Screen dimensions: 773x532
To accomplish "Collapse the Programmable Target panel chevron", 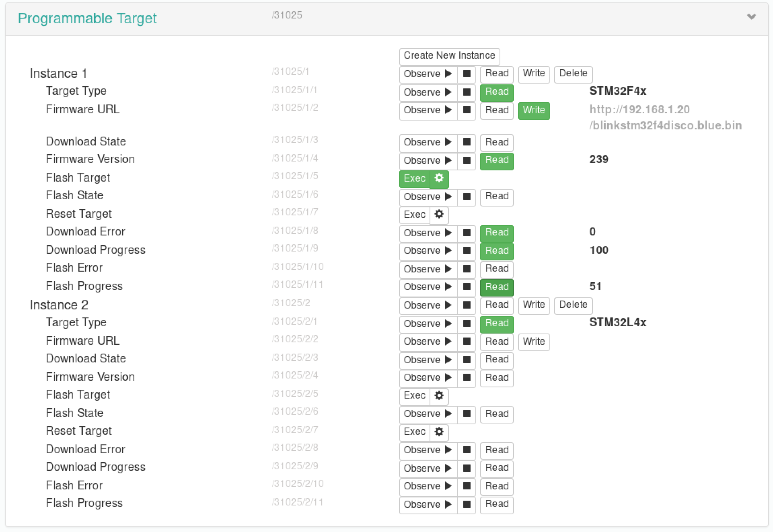I will coord(751,17).
